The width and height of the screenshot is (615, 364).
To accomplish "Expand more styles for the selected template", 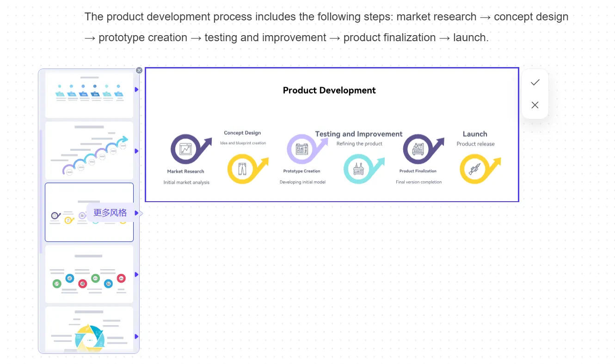I will (136, 213).
